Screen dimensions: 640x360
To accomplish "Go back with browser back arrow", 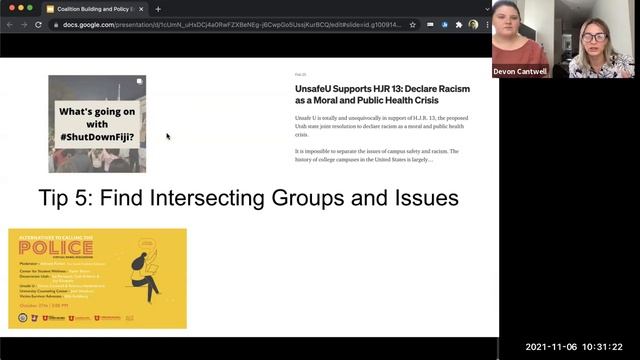I will click(10, 25).
